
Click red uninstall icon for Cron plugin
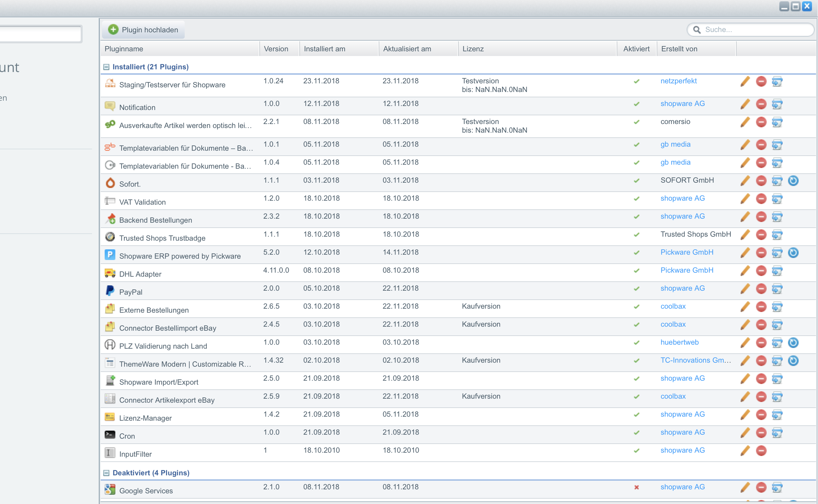tap(761, 433)
